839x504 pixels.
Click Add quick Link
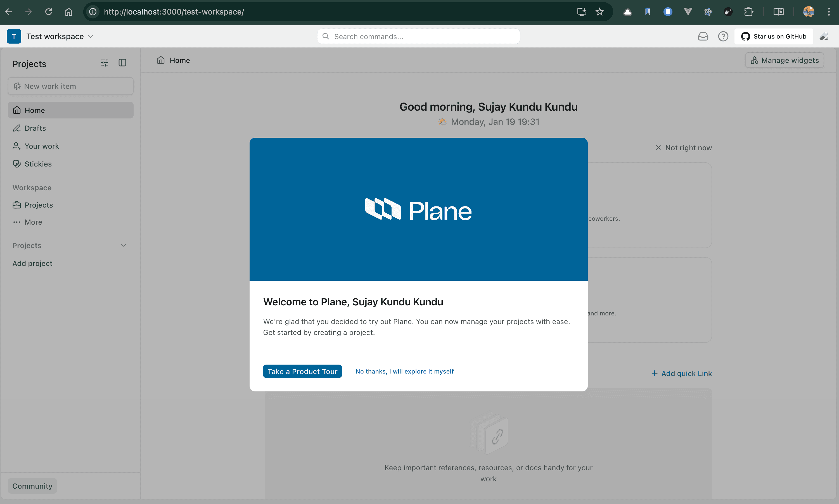(681, 373)
